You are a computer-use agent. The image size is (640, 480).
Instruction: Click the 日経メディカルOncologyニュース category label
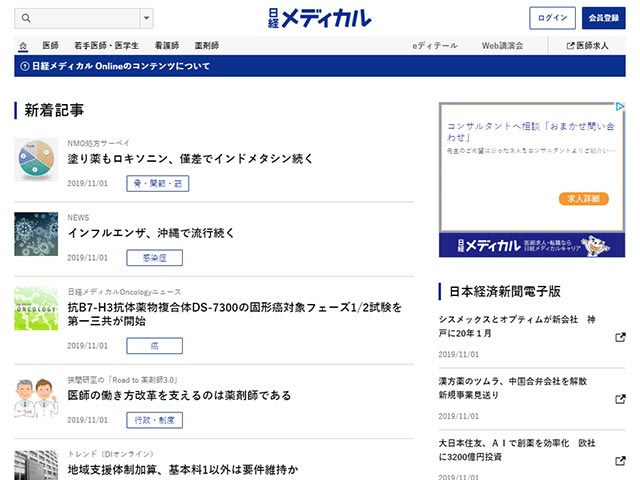(124, 292)
